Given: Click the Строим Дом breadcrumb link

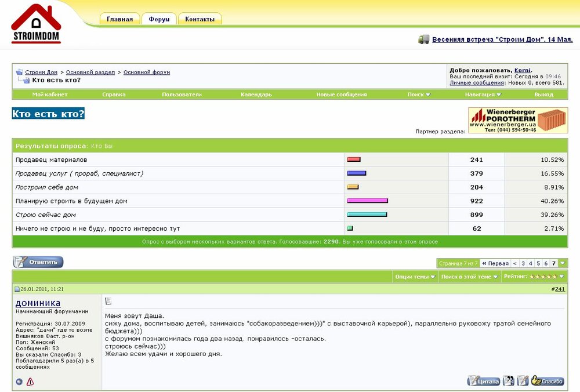Looking at the screenshot, I should point(41,72).
